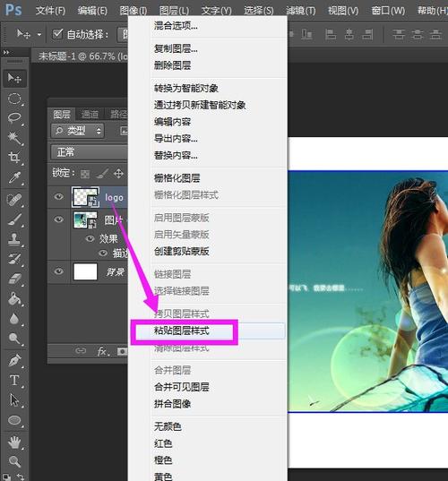The height and width of the screenshot is (481, 448).
Task: Switch to the 通道 channels tab
Action: click(90, 115)
